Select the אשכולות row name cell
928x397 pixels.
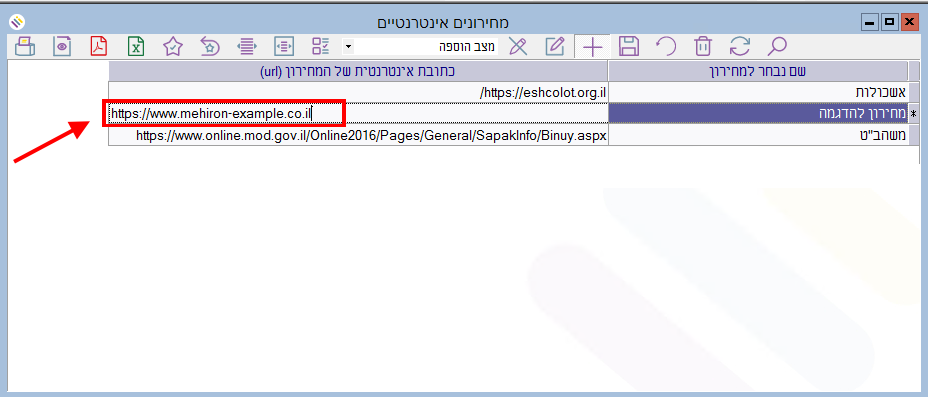coord(758,92)
